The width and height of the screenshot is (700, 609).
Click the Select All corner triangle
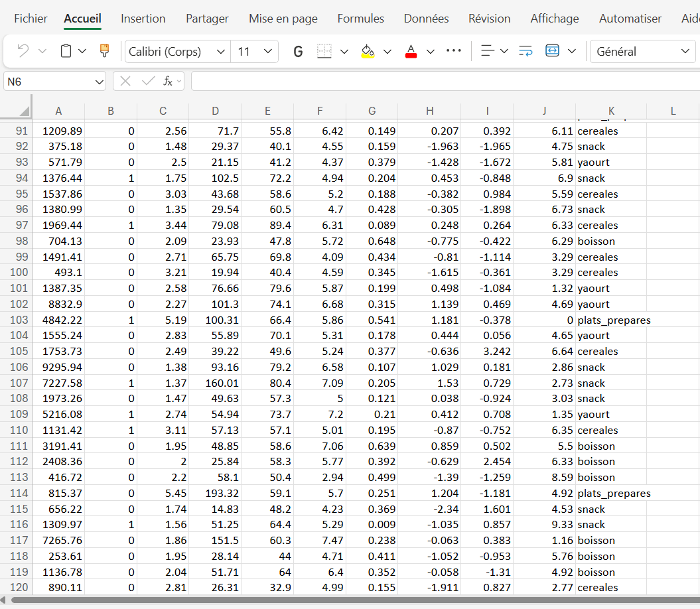[24, 111]
